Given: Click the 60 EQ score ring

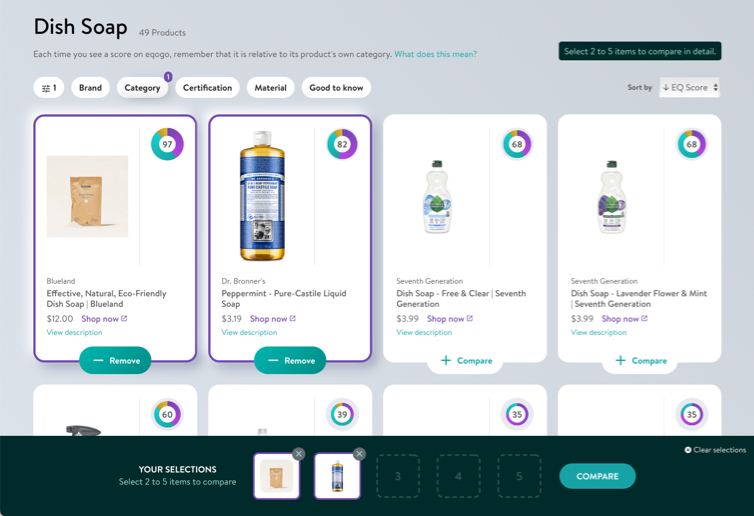Looking at the screenshot, I should (x=167, y=414).
